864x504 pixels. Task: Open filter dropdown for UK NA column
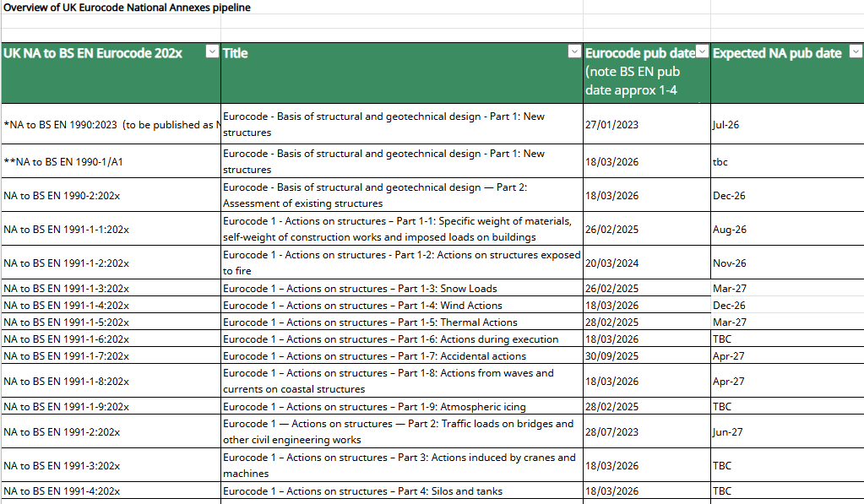212,51
